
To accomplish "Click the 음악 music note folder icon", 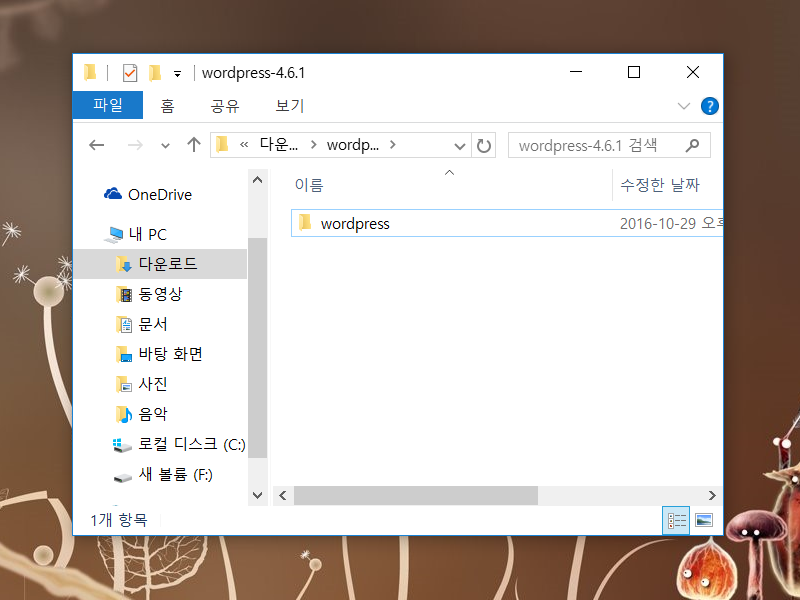I will (124, 414).
